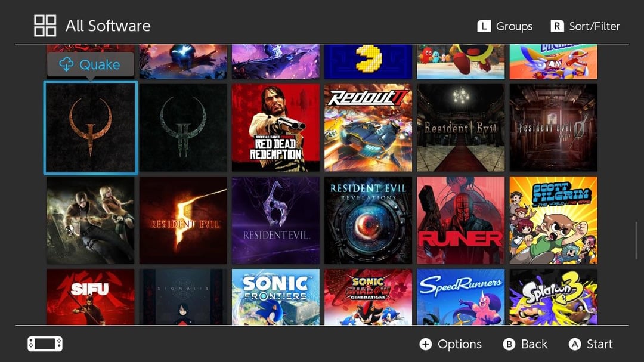
Task: Launch Red Dead Redemption game tile
Action: pyautogui.click(x=275, y=128)
